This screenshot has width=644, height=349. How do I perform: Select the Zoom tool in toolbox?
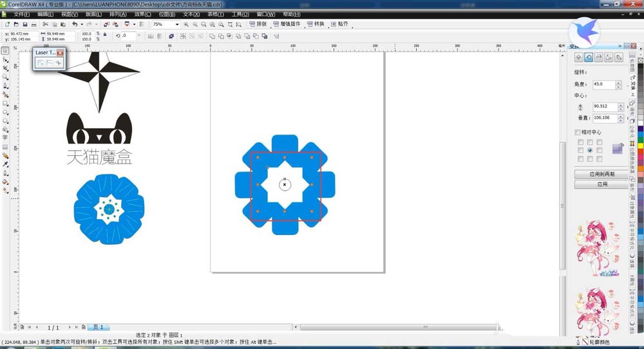[x=5, y=77]
